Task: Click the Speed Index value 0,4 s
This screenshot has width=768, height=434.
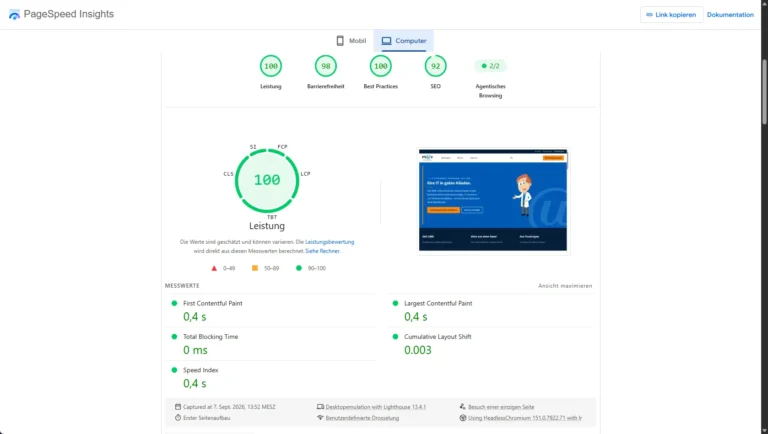Action: point(194,384)
